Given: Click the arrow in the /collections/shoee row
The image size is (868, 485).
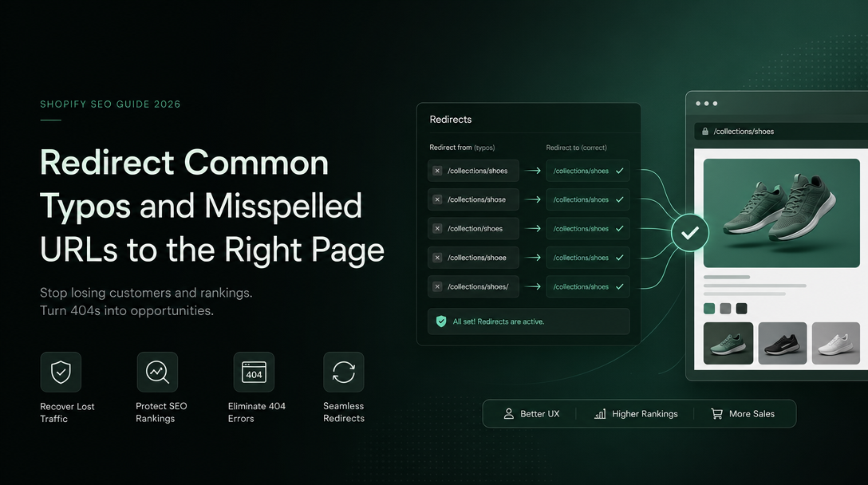Looking at the screenshot, I should [533, 258].
